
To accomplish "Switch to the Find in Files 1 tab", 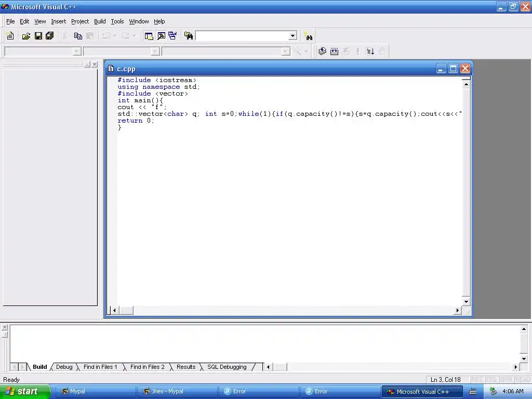I will 100,367.
